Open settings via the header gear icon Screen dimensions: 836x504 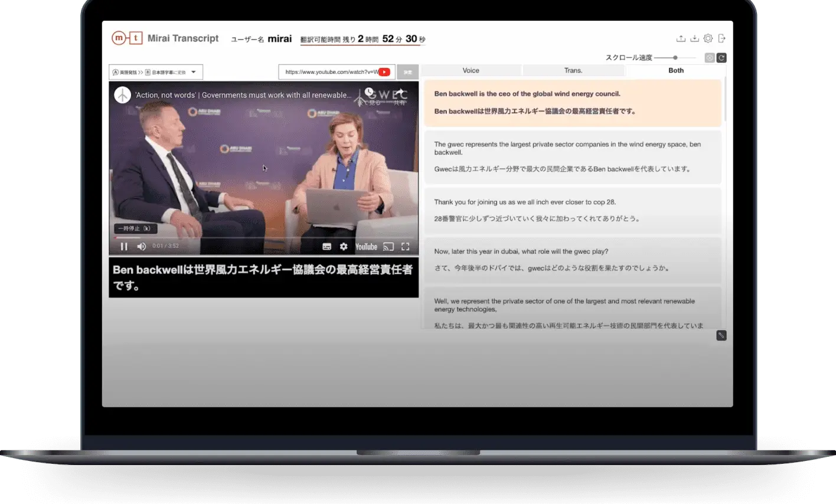(x=708, y=38)
